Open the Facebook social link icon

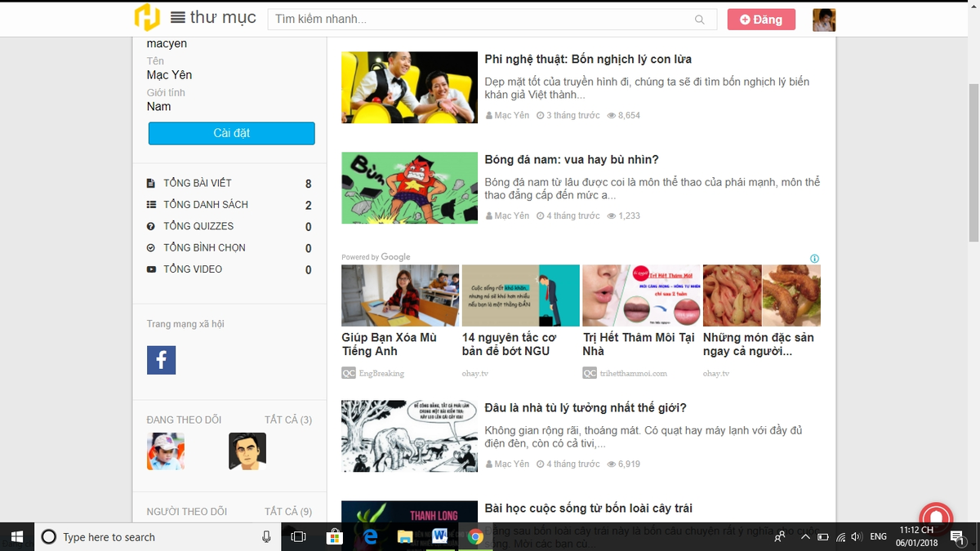point(161,360)
